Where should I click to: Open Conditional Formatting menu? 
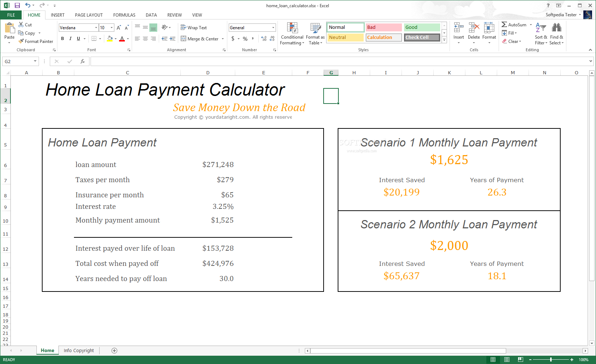coord(292,34)
